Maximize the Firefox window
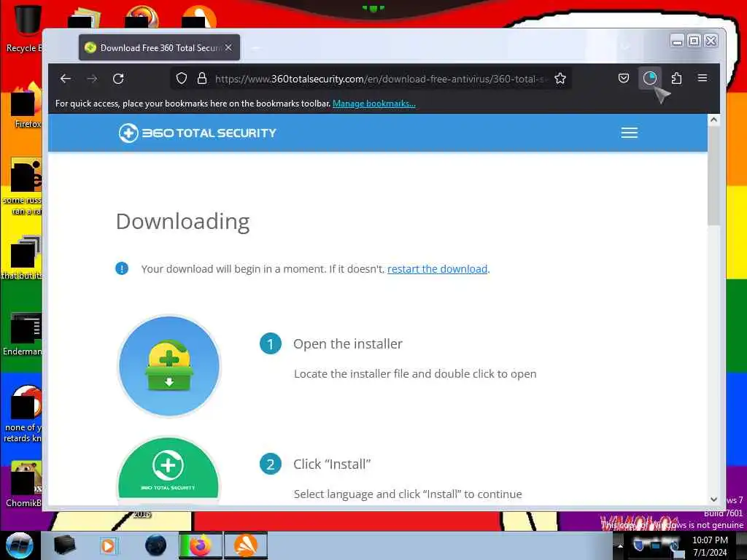The height and width of the screenshot is (560, 747). pos(694,41)
